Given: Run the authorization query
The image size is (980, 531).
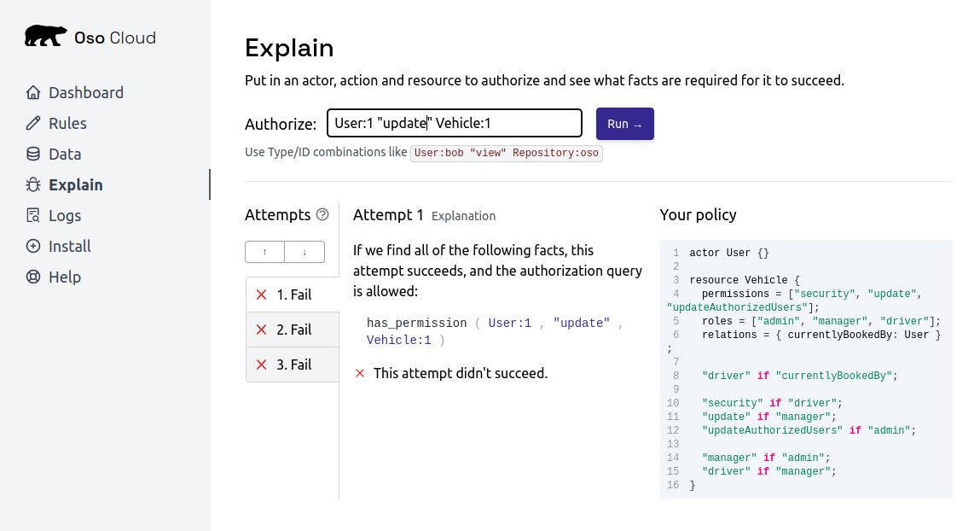Looking at the screenshot, I should pyautogui.click(x=624, y=123).
